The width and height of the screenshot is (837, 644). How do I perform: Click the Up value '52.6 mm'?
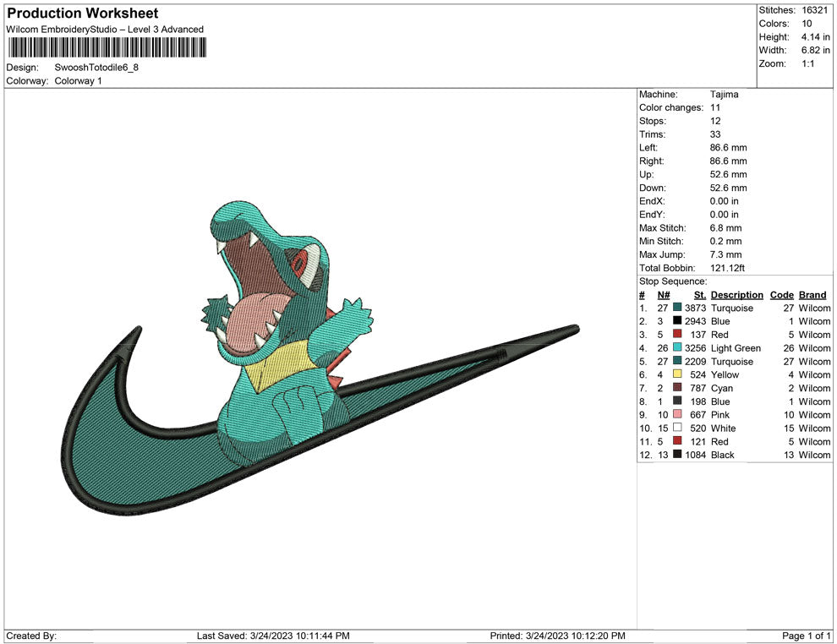[x=729, y=174]
